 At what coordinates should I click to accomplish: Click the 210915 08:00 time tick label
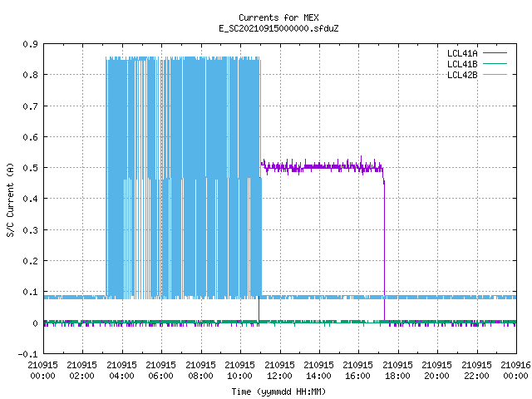pyautogui.click(x=200, y=371)
